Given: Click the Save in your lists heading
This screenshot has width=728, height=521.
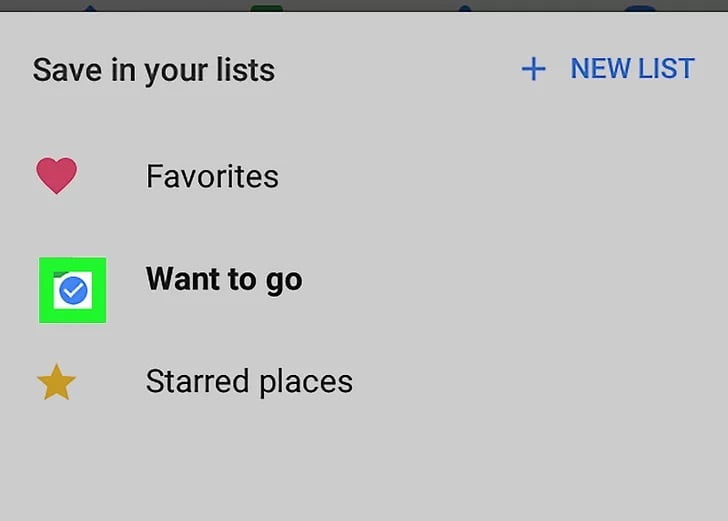Looking at the screenshot, I should [154, 71].
